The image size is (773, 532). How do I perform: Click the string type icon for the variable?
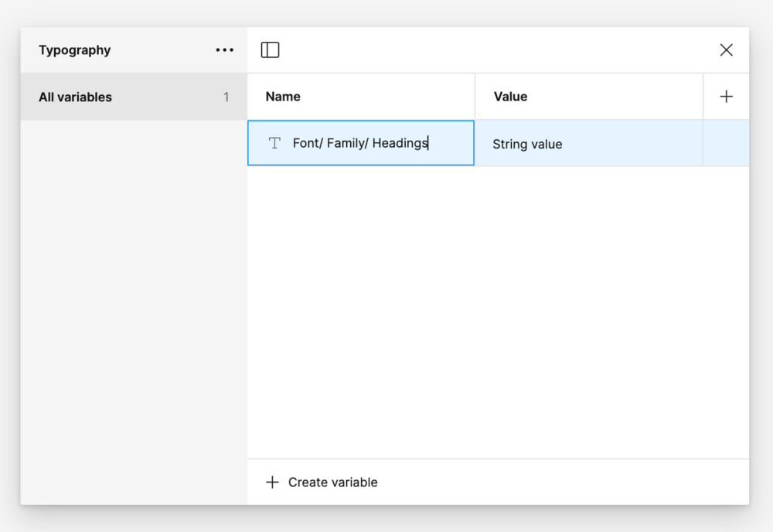(274, 143)
